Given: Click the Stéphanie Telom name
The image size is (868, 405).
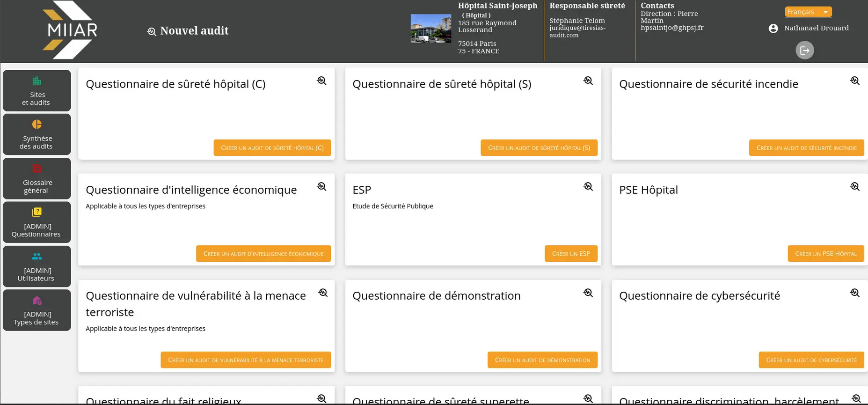Looking at the screenshot, I should coord(577,21).
